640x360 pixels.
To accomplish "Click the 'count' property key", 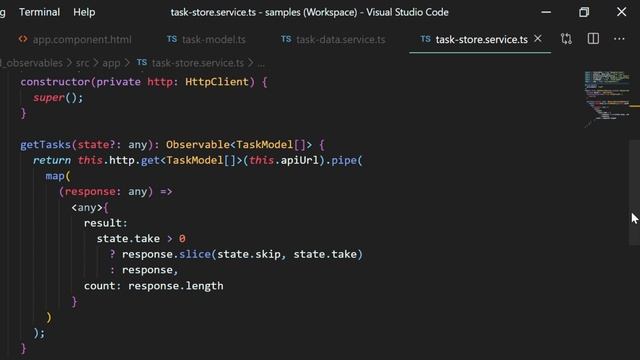I will (x=99, y=286).
